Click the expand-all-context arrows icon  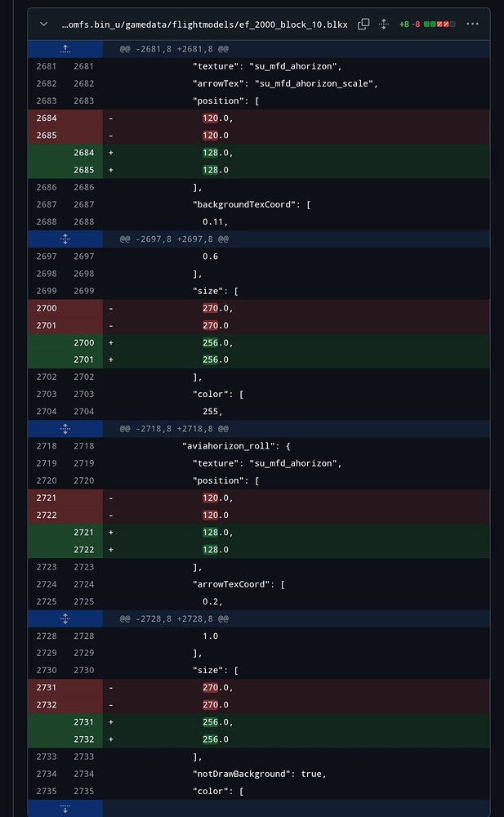383,24
